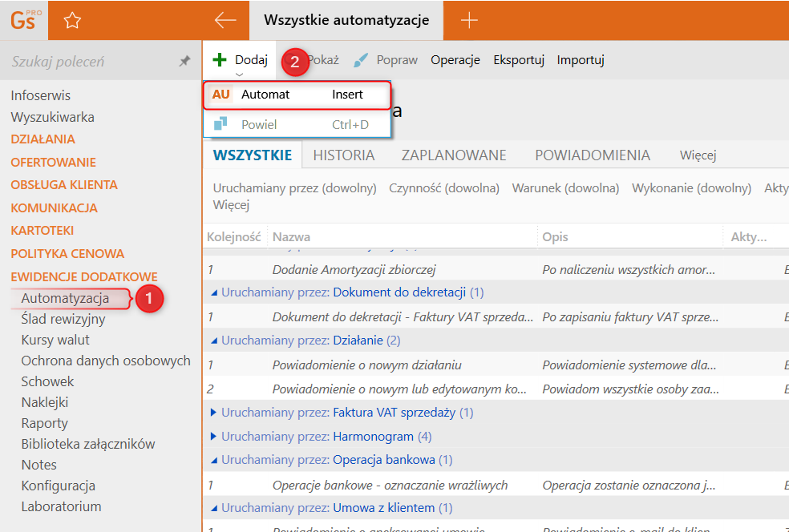
Task: Go back with the left arrow
Action: 225,21
